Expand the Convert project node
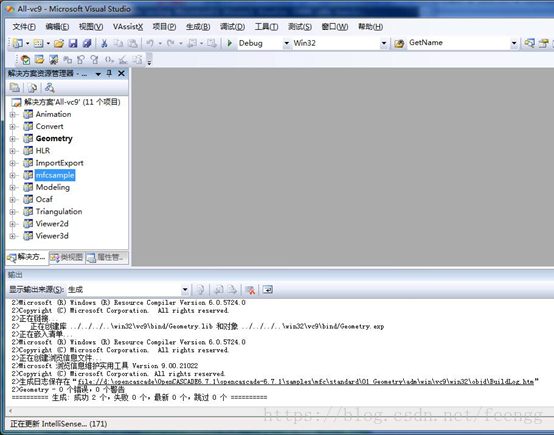The width and height of the screenshot is (554, 435). (x=13, y=127)
